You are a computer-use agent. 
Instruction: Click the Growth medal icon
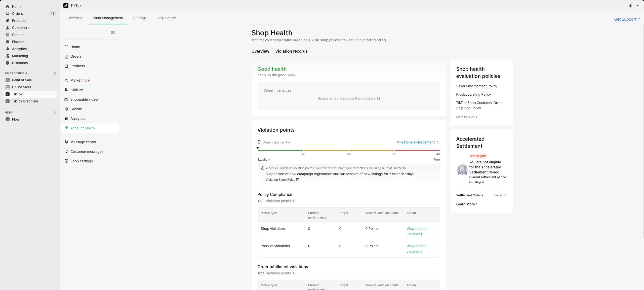coord(66,109)
